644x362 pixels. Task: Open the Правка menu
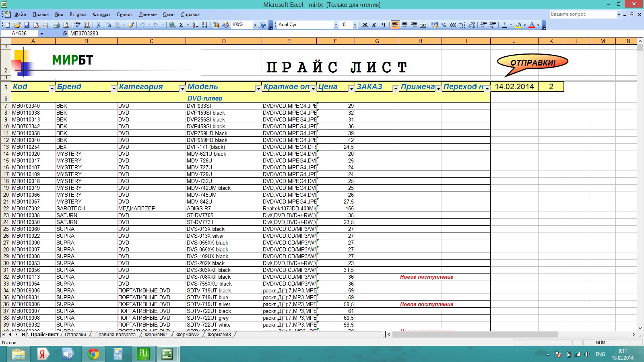click(x=41, y=14)
